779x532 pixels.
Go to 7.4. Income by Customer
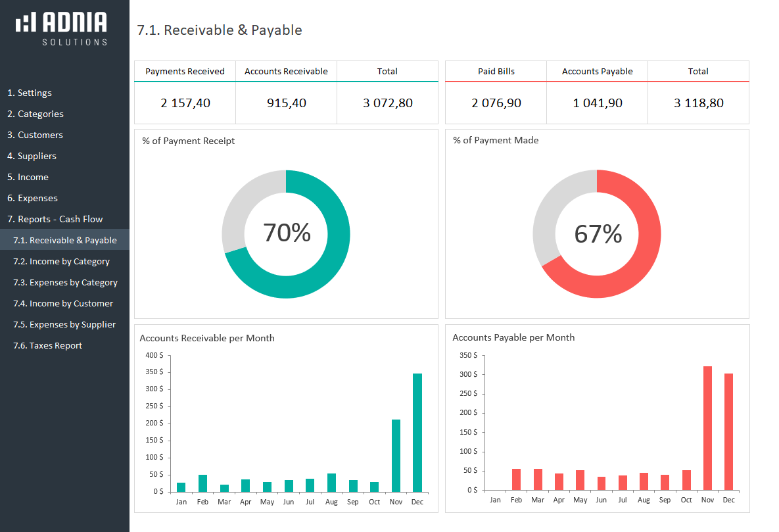[63, 303]
